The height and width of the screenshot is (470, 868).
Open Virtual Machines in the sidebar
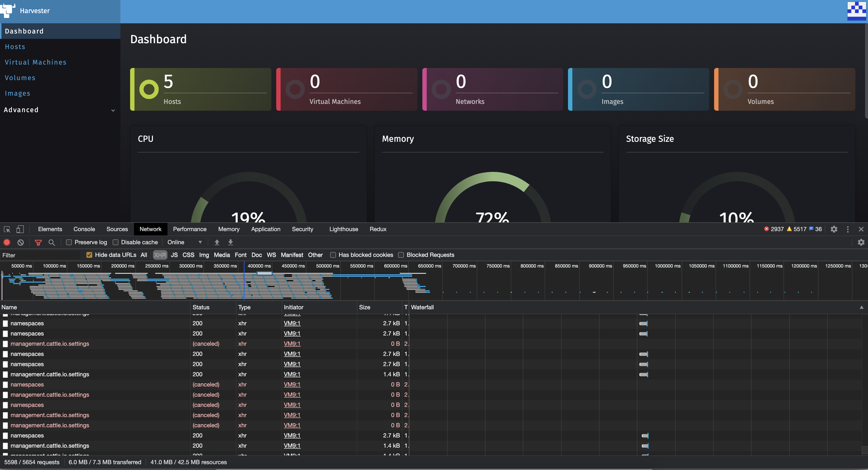click(x=35, y=62)
